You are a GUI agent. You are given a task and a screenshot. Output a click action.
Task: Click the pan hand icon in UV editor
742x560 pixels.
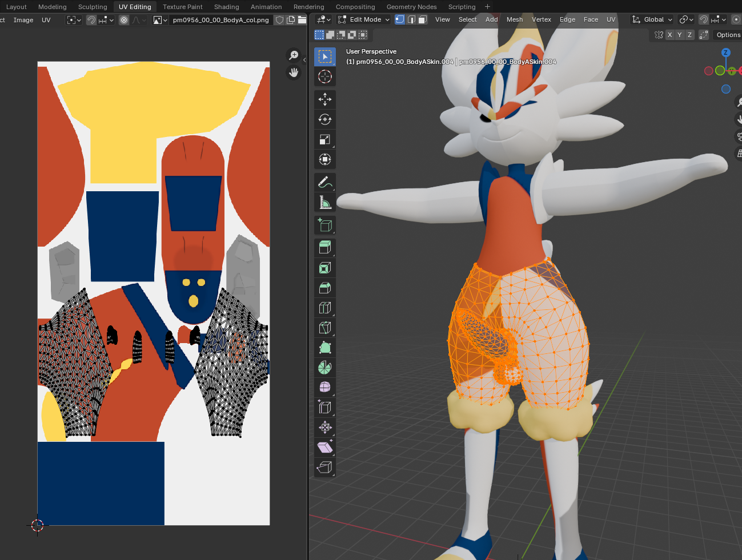coord(294,72)
